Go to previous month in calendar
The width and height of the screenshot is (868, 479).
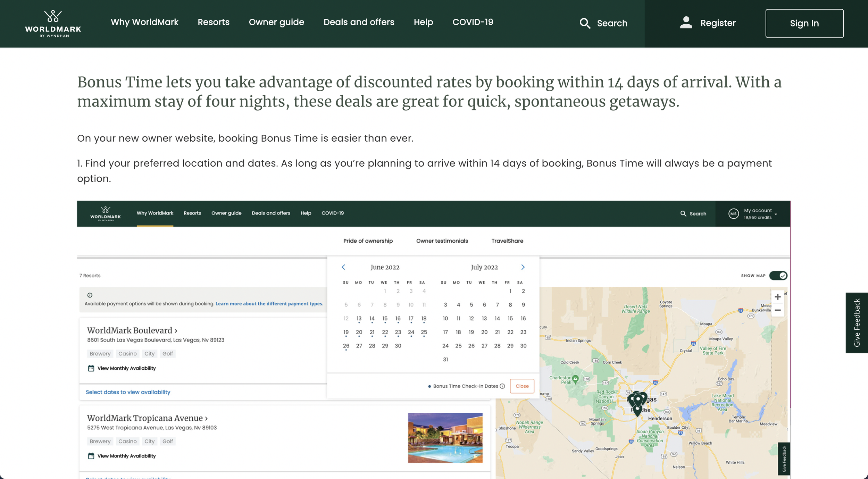343,267
